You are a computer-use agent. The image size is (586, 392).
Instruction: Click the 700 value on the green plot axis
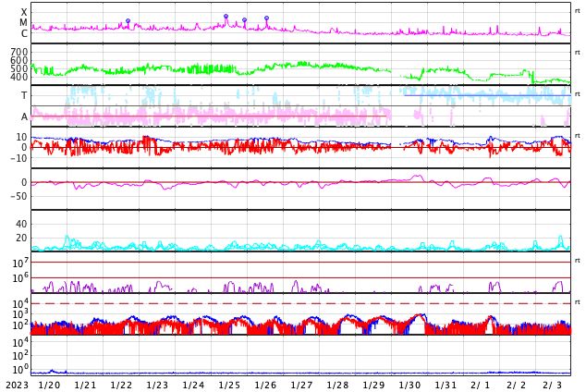tap(18, 52)
